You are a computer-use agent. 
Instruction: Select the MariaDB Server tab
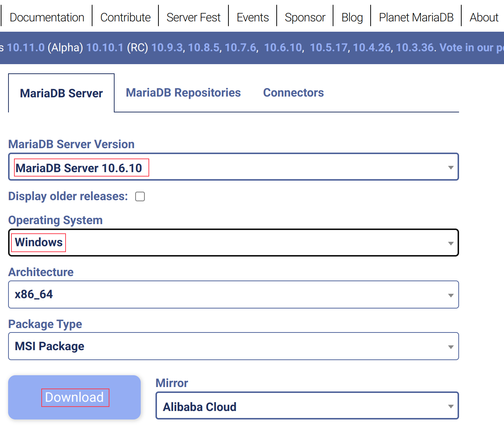(61, 93)
